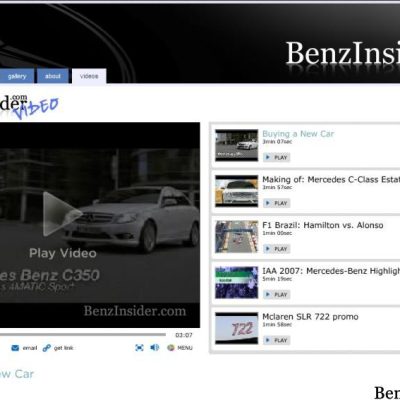Viewport: 400px width, 400px height.
Task: Click the get link chain icon
Action: [47, 348]
